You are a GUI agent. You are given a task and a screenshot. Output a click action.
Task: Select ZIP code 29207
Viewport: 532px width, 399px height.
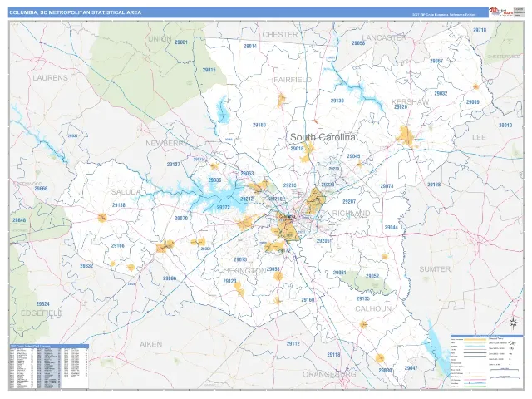coord(349,201)
